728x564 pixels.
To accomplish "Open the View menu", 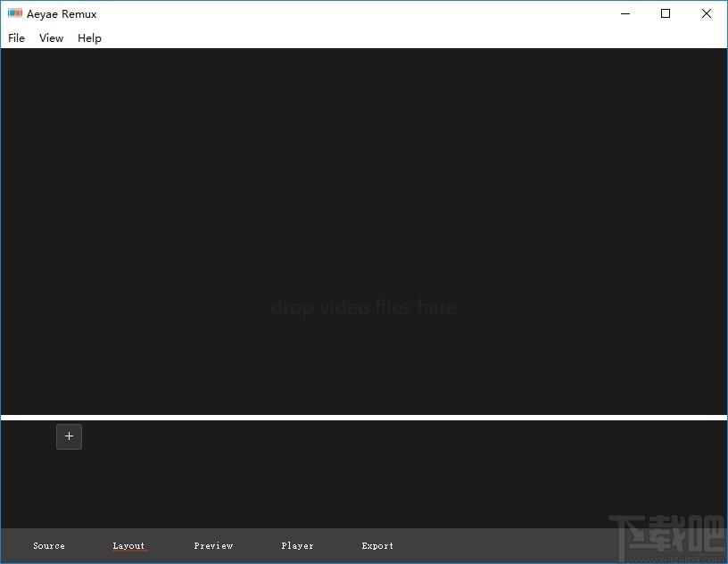I will point(51,38).
